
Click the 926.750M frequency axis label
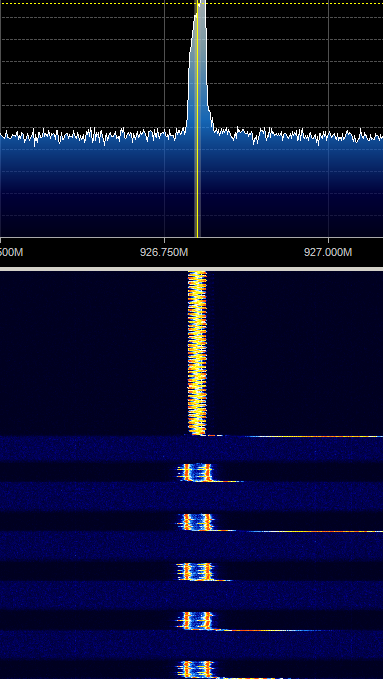tap(164, 252)
